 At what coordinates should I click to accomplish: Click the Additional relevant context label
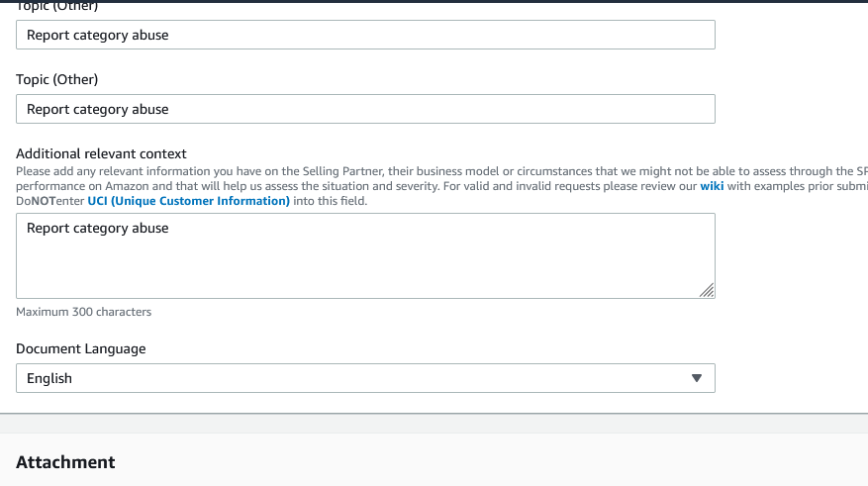tap(101, 153)
